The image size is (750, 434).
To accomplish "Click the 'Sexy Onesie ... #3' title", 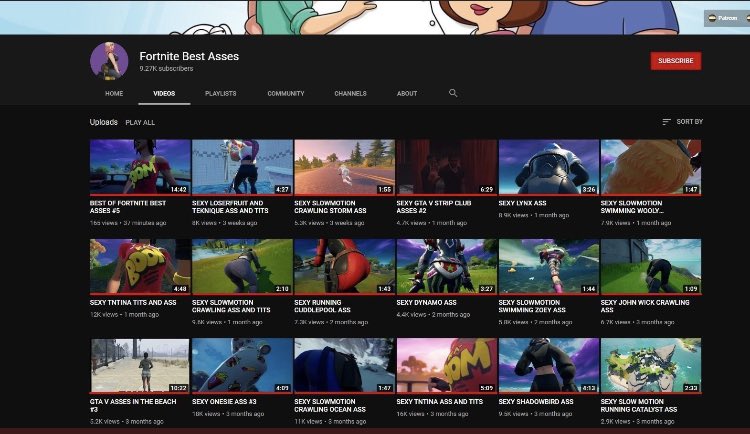I will (x=224, y=401).
